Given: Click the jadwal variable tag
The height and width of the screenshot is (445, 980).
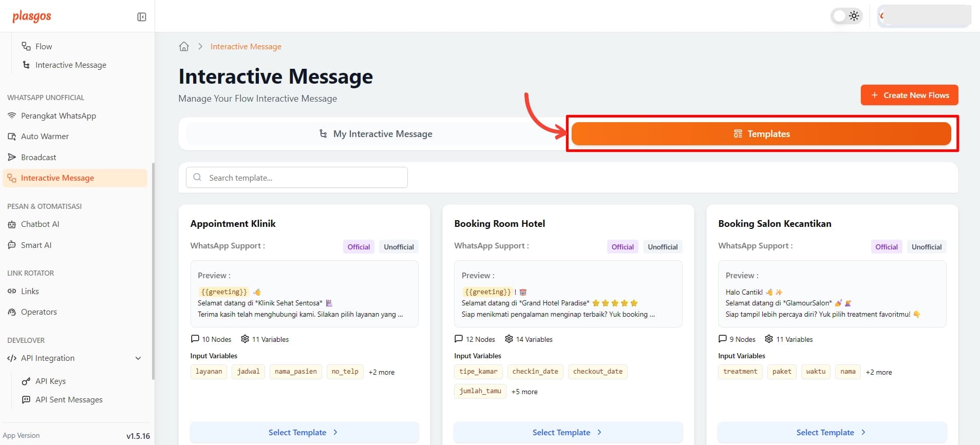Looking at the screenshot, I should point(248,372).
